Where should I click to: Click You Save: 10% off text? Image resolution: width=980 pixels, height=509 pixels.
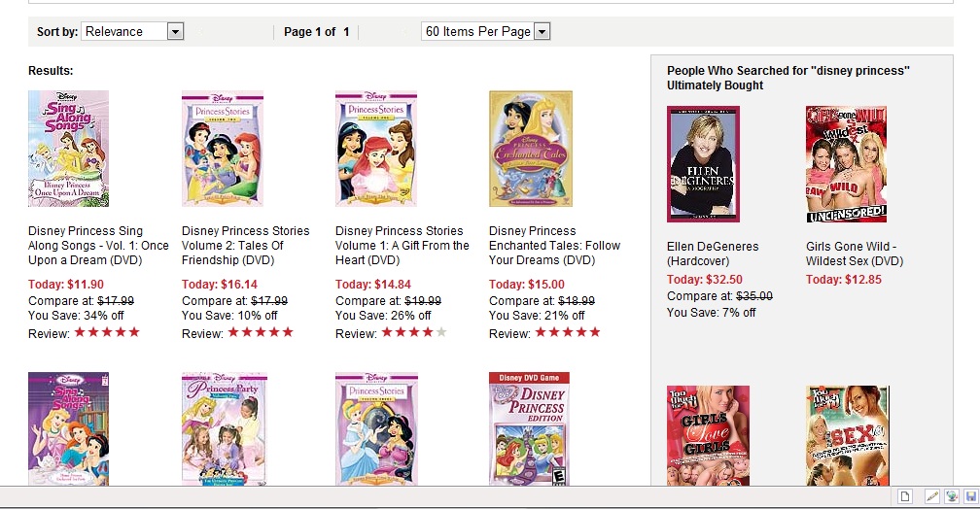pyautogui.click(x=229, y=316)
